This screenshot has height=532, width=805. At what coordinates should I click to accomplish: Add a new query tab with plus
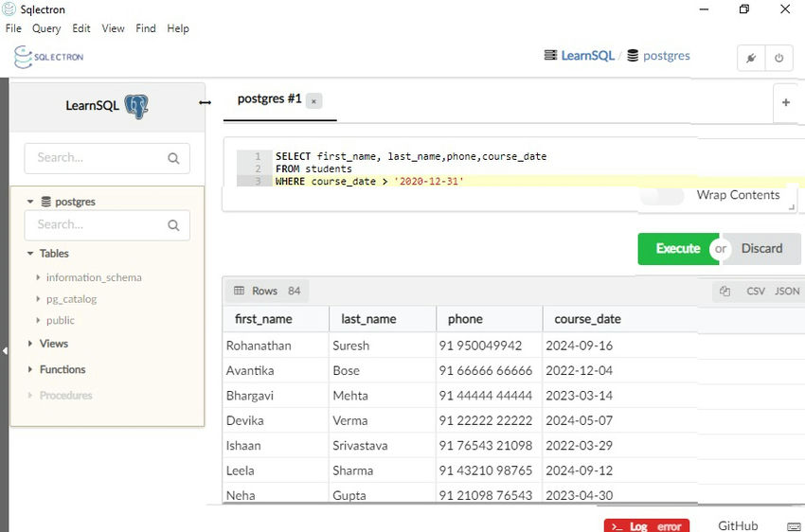(x=785, y=102)
